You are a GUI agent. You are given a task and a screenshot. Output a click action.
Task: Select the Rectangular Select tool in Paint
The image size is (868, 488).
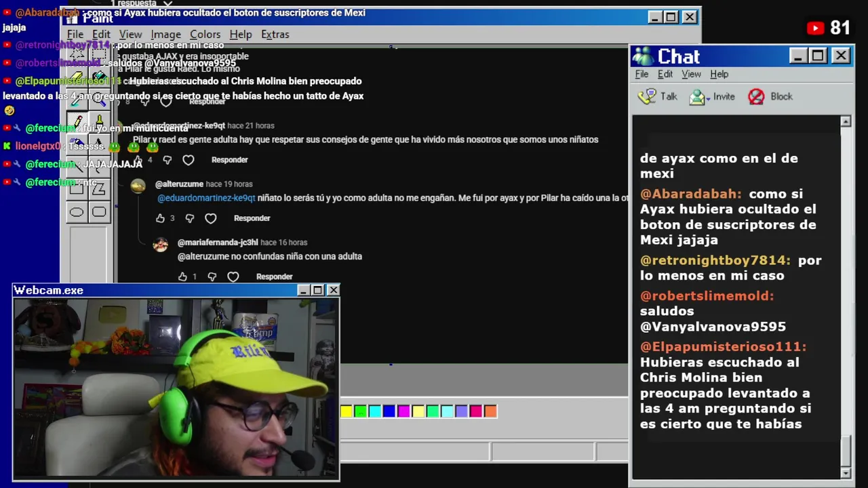[x=99, y=54]
